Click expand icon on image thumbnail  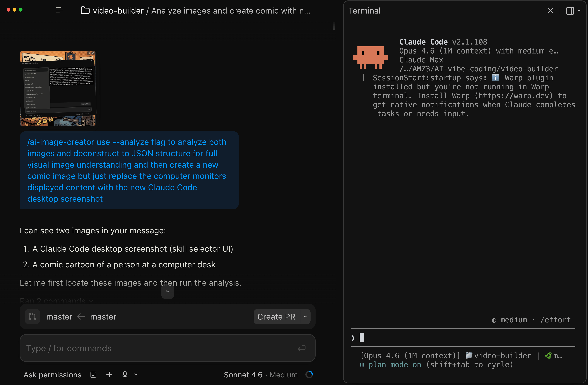[x=93, y=53]
